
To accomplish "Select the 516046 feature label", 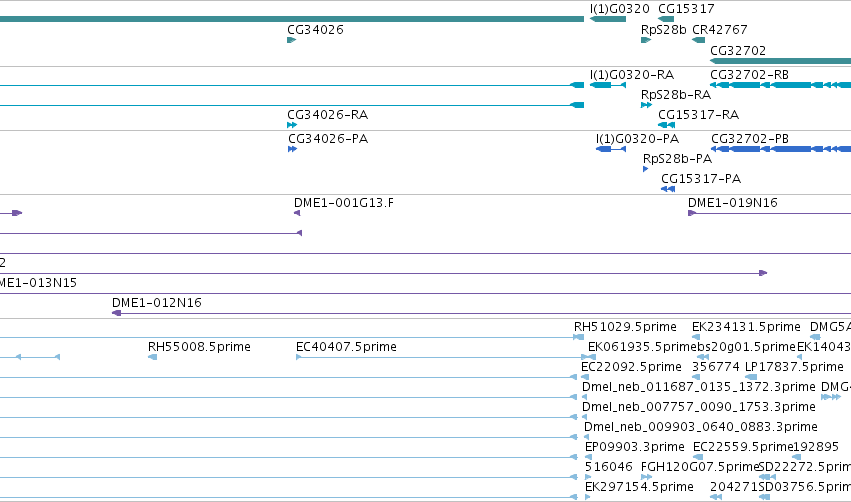I will (x=609, y=467).
